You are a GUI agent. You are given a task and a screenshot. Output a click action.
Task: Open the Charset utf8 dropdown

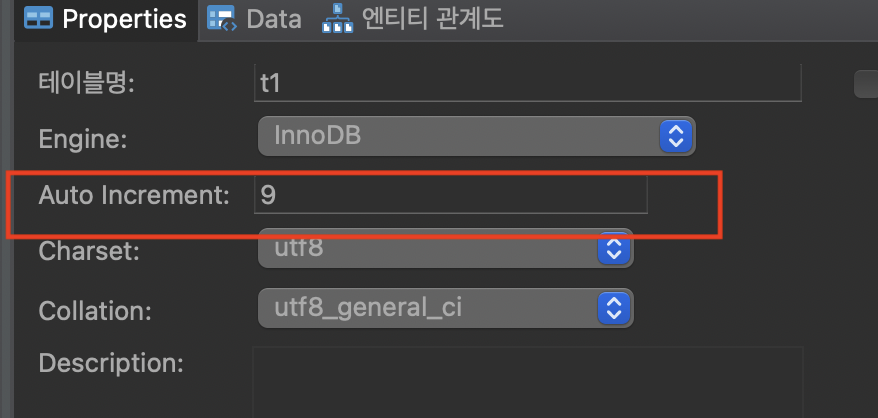coord(446,248)
